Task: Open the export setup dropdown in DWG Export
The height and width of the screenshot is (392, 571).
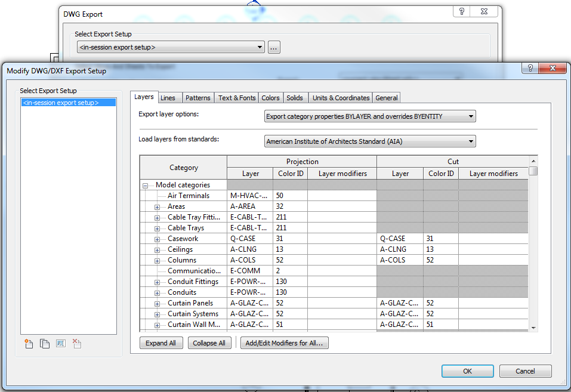Action: click(x=260, y=47)
